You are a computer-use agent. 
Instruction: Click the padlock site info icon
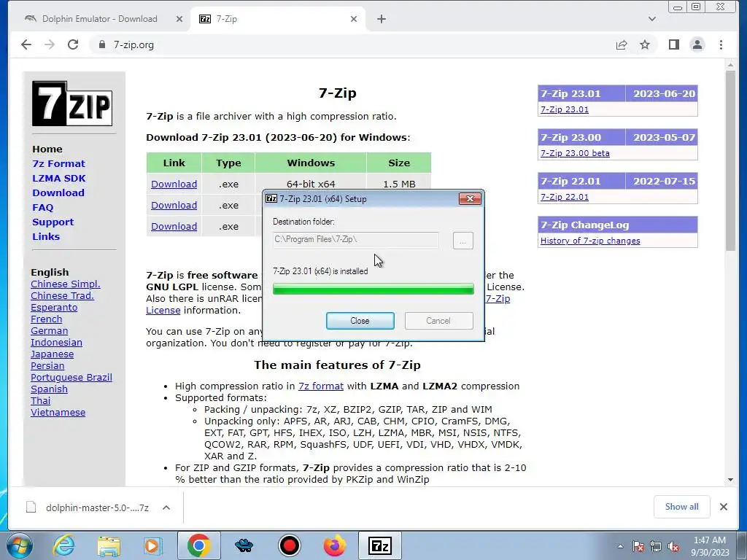click(x=101, y=44)
